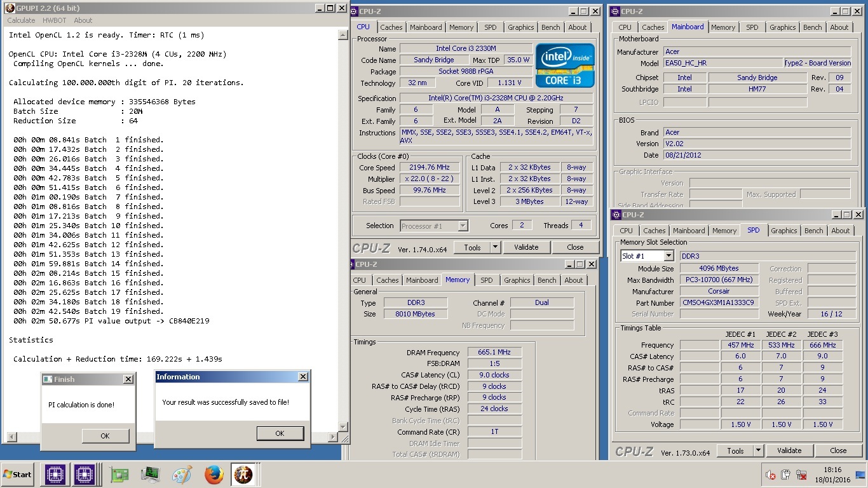Click Close button in SPD window

click(838, 451)
